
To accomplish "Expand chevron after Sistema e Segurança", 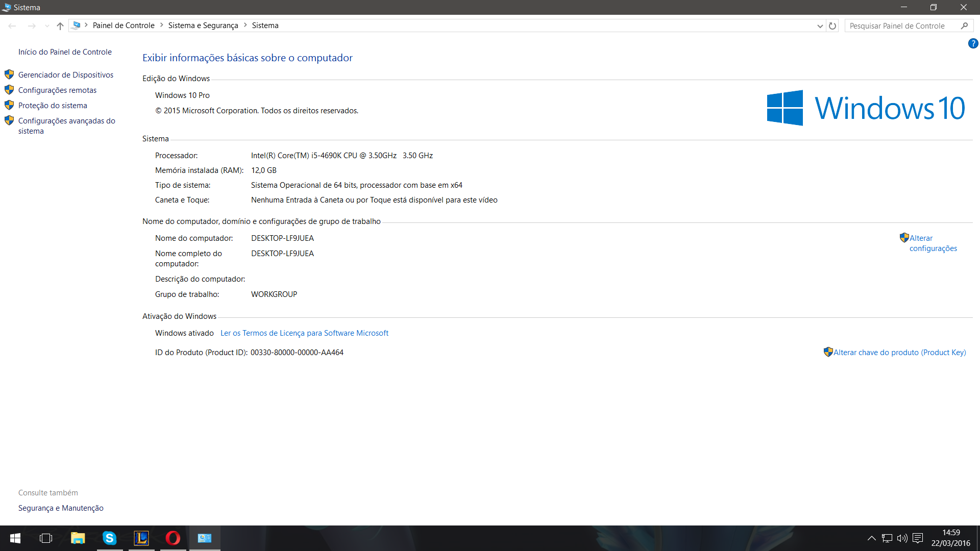I will coord(245,25).
